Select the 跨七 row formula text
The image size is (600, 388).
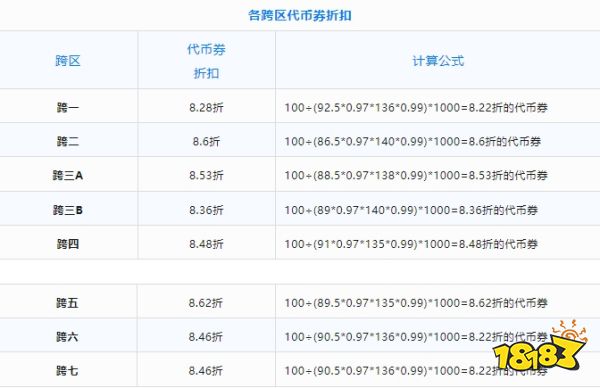[x=416, y=371]
